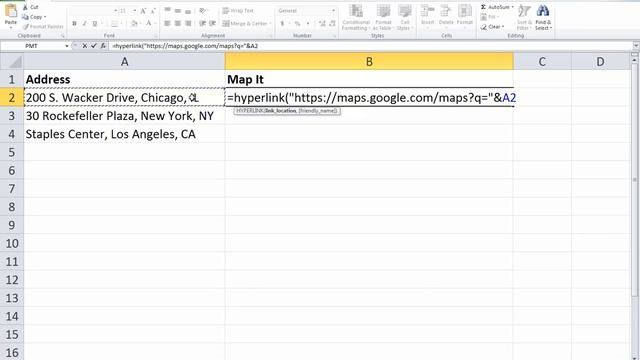Click the link_location argument in tooltip

point(280,111)
